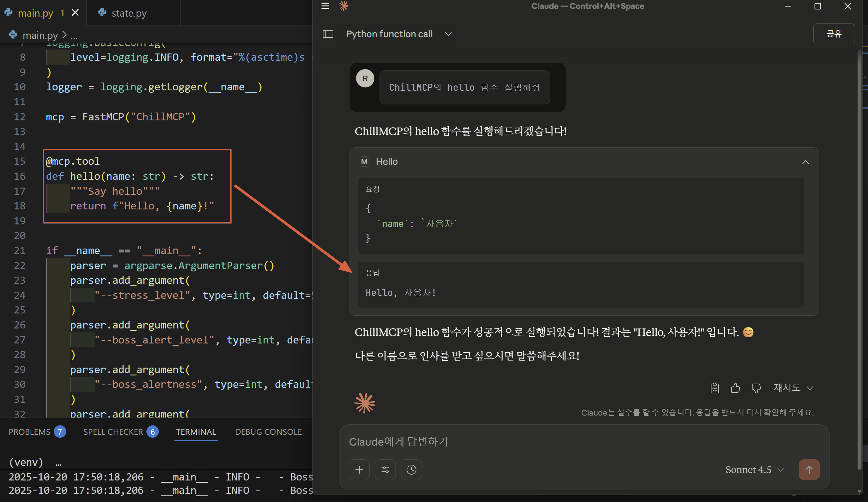
Task: Open the search and tools settings icon
Action: 385,470
